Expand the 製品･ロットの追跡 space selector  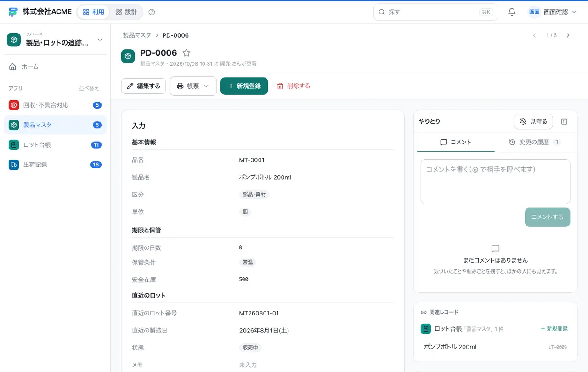pos(55,40)
